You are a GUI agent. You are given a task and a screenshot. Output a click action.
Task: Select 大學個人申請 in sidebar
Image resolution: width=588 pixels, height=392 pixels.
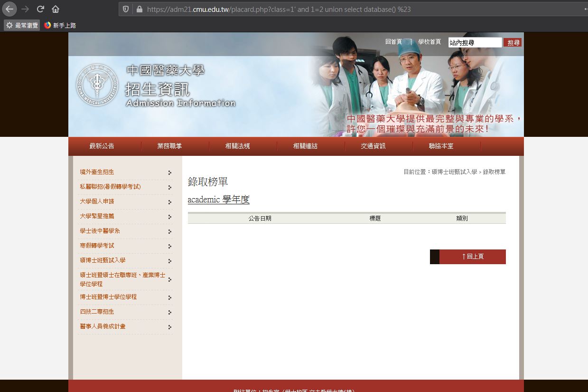(x=97, y=201)
